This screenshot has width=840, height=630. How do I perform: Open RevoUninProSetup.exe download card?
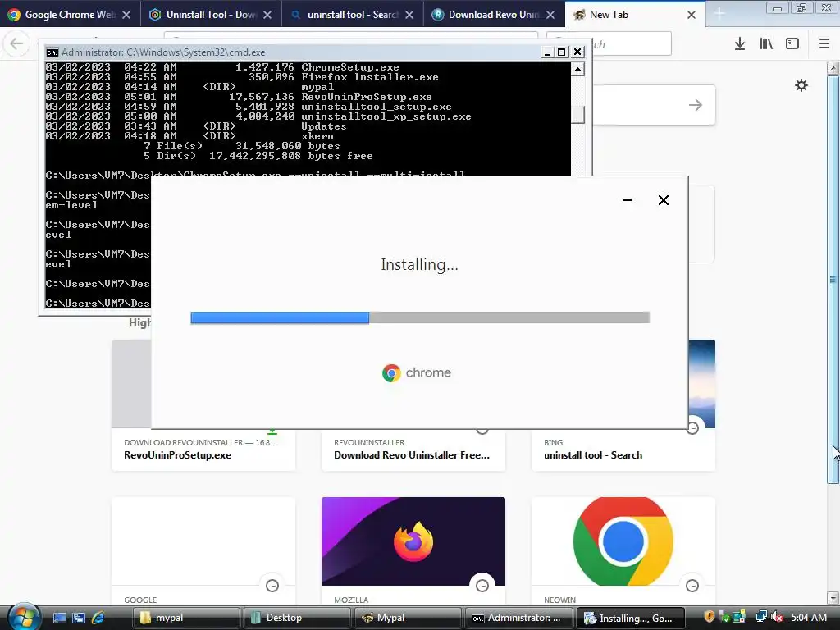pyautogui.click(x=203, y=450)
